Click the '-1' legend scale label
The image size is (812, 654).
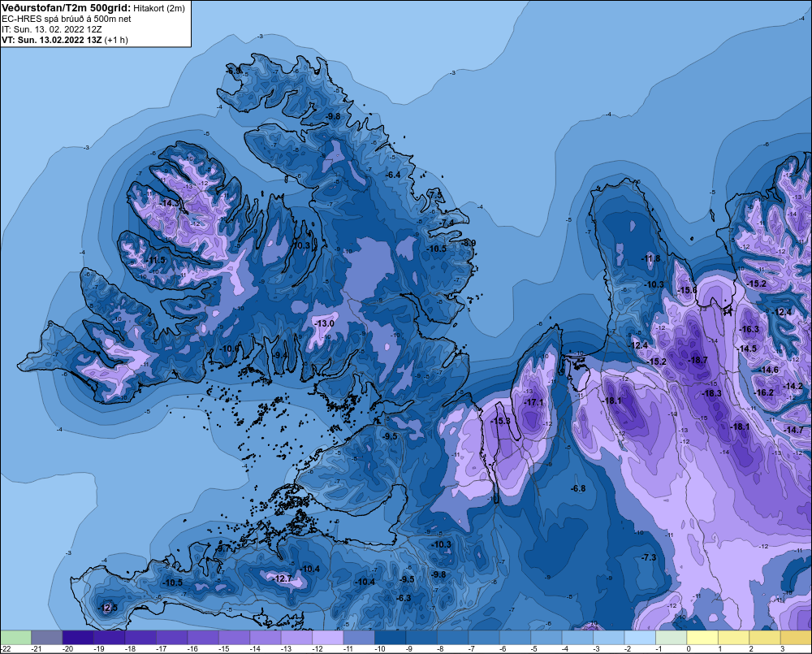[659, 649]
